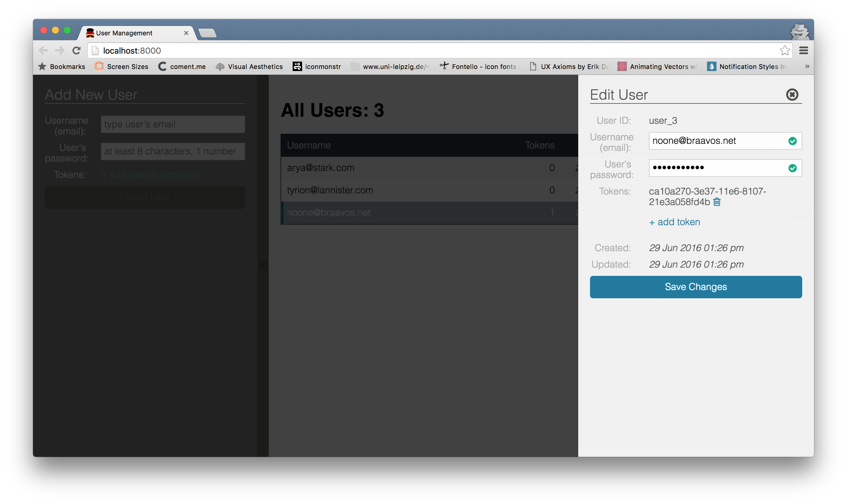
Task: Open the Animating Vectors bookmark
Action: pos(657,67)
